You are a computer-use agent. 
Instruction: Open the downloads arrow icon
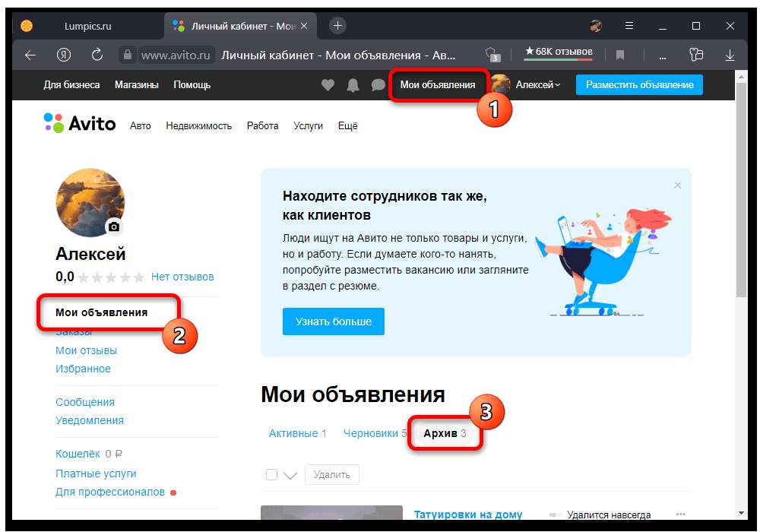(730, 55)
